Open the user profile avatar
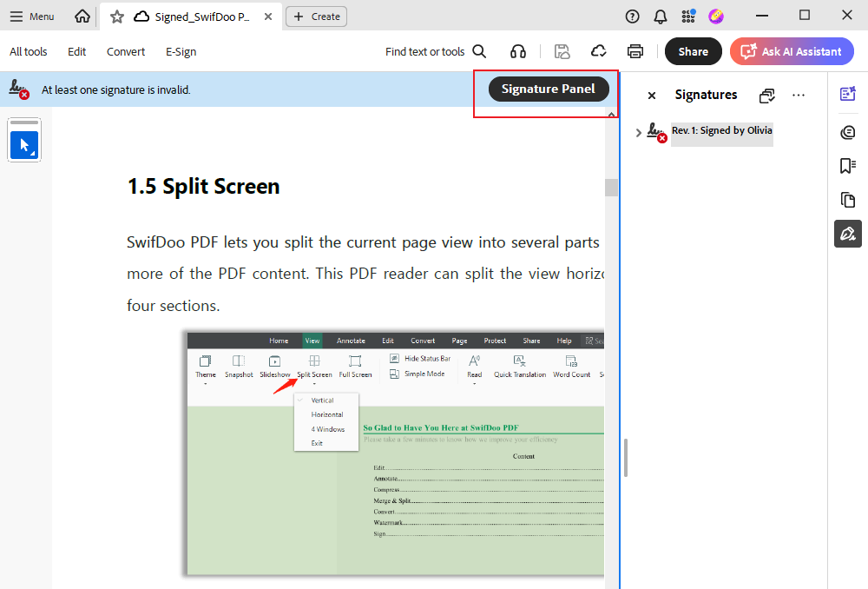This screenshot has height=589, width=868. tap(716, 17)
